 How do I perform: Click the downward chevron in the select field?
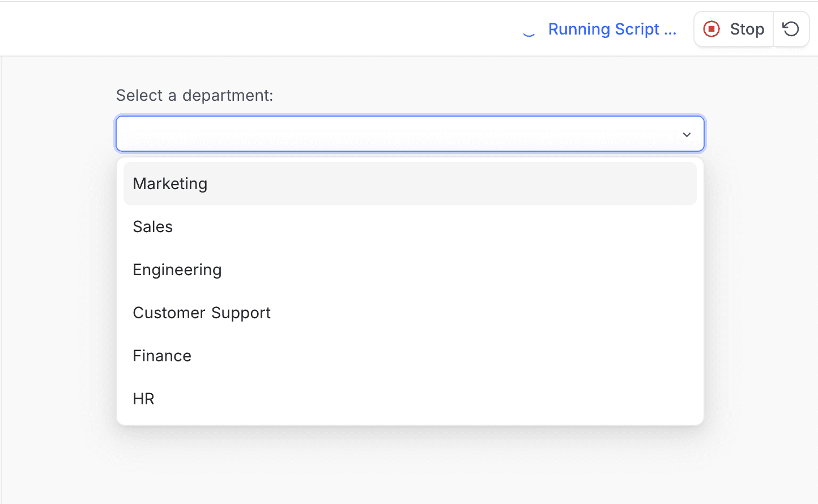click(687, 134)
